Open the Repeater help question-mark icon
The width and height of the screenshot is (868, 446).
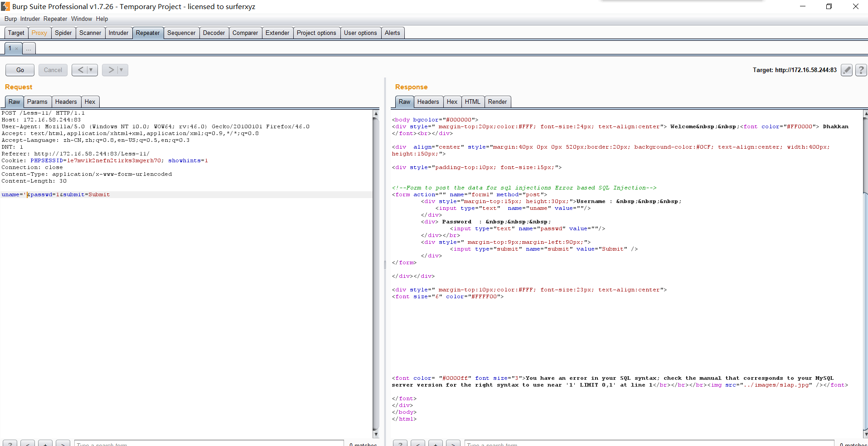[x=861, y=70]
